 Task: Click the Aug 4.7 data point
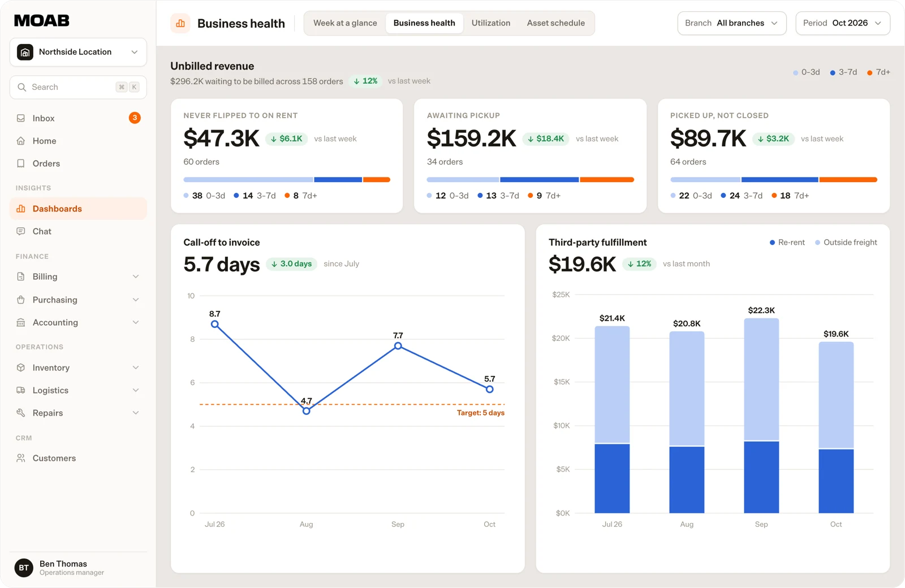306,411
